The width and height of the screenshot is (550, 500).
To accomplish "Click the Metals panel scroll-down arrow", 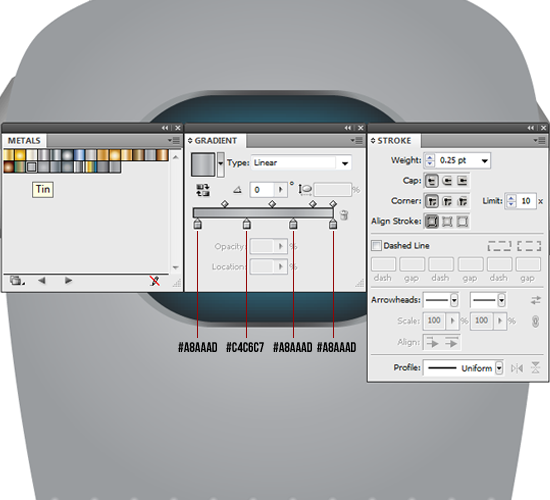I will pos(175,267).
